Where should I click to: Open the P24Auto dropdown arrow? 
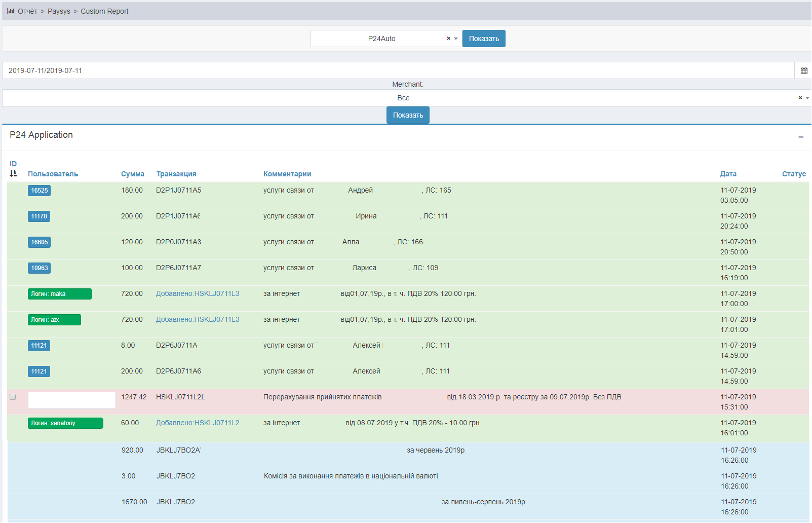pos(456,39)
